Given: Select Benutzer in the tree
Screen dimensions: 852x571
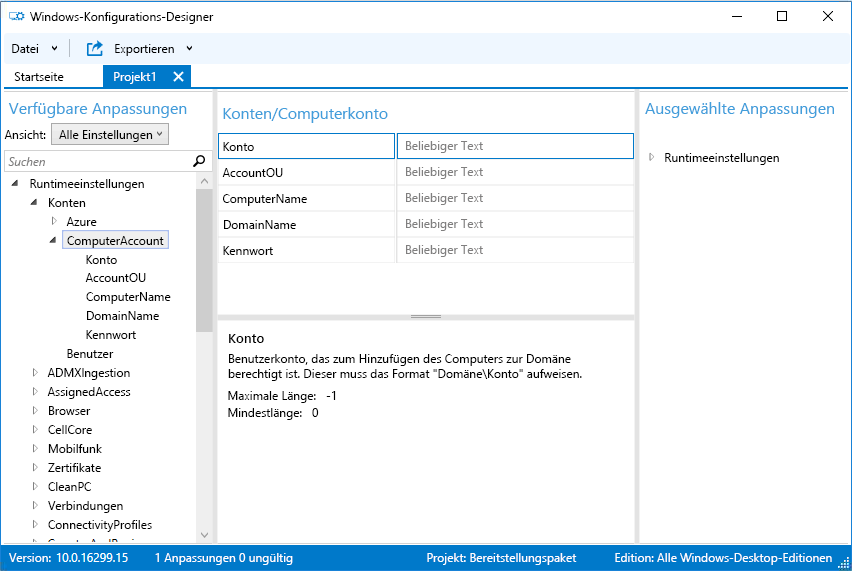Looking at the screenshot, I should (90, 354).
